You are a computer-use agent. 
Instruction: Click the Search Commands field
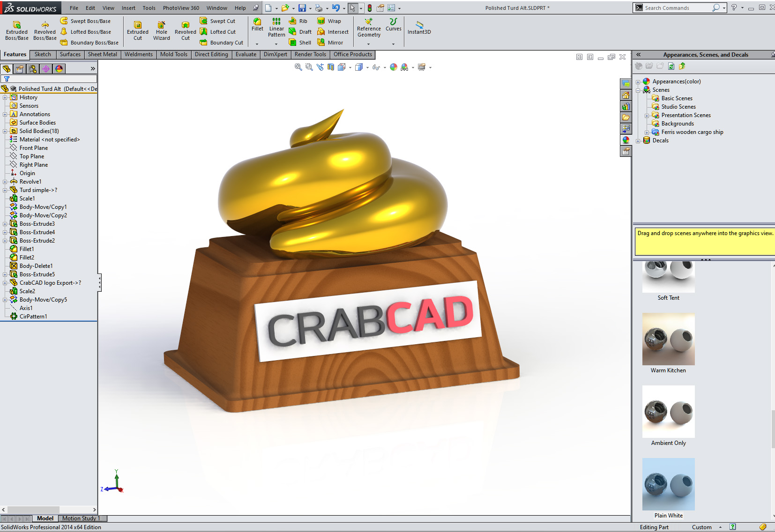coord(677,8)
